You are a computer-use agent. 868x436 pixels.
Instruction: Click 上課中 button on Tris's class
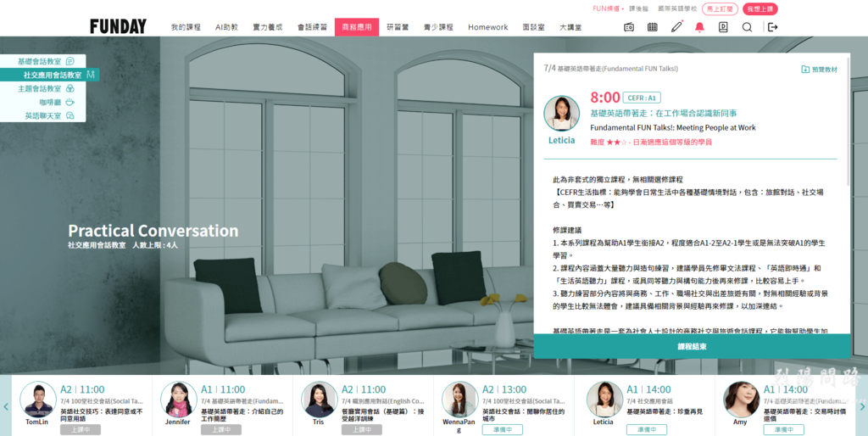coord(361,429)
